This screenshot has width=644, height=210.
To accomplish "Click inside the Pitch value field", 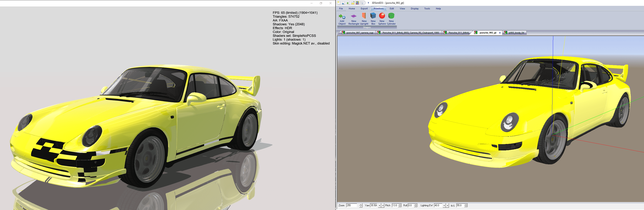I will coord(395,205).
